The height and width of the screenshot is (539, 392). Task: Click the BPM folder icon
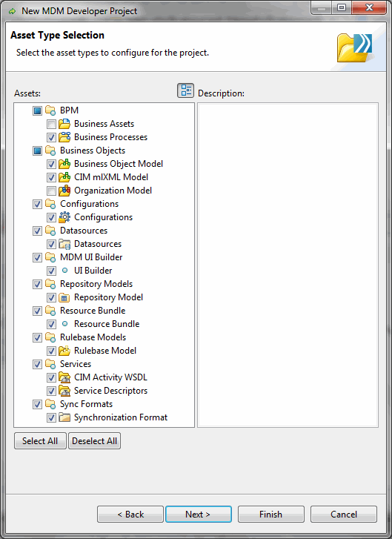50,110
